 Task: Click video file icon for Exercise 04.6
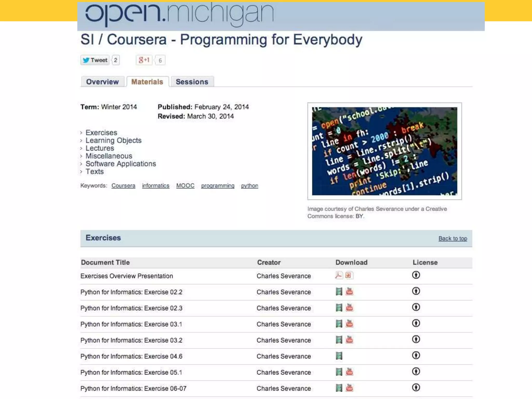[x=339, y=356]
